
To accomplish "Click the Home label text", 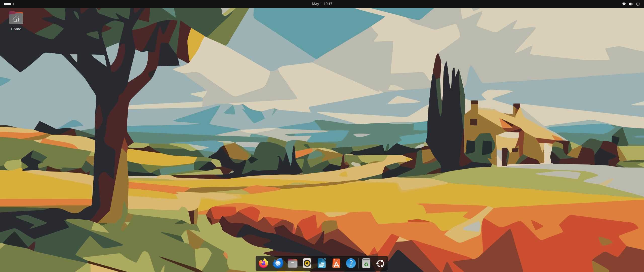I will 16,29.
